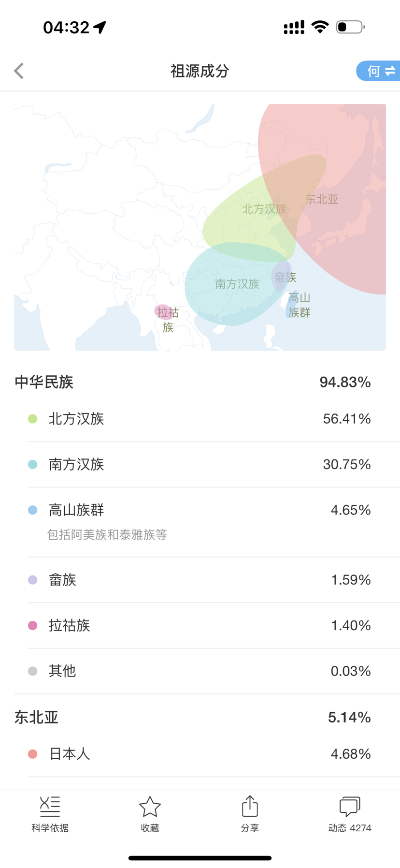
Task: Select the 高山族群 4.65% row
Action: click(x=200, y=522)
